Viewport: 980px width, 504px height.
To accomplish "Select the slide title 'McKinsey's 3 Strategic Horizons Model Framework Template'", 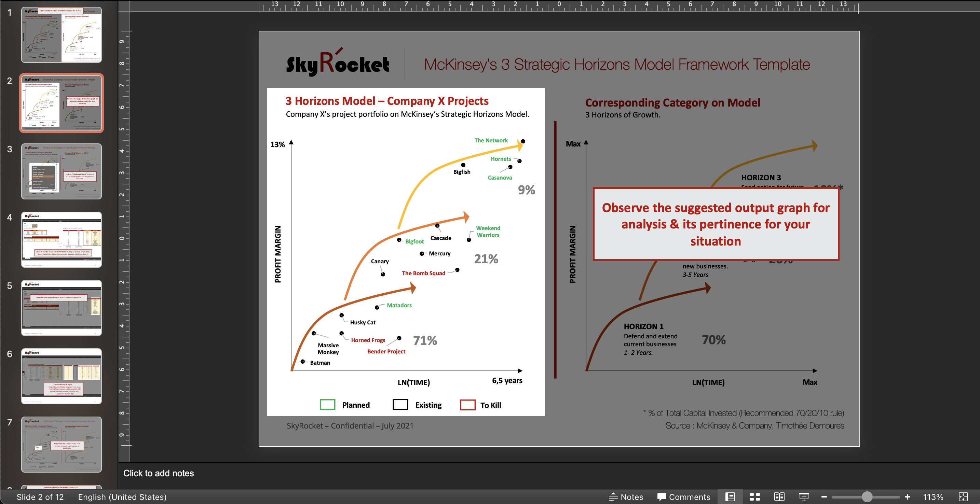I will pos(617,64).
